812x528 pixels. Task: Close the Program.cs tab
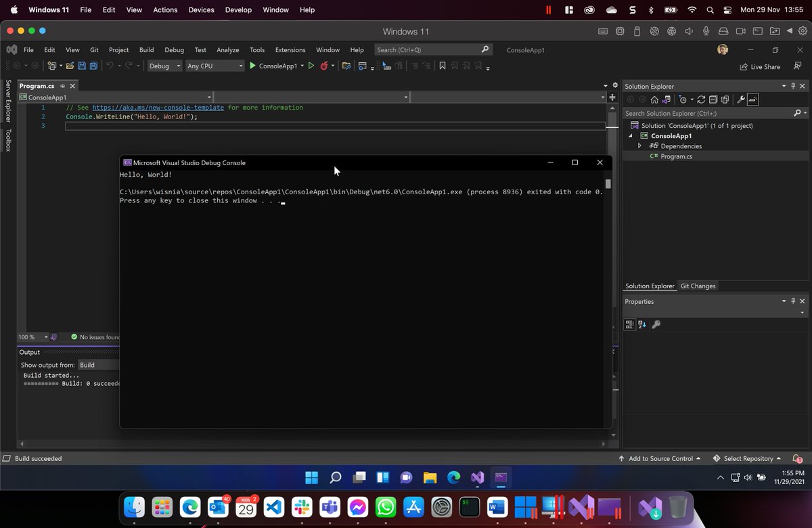coord(72,86)
